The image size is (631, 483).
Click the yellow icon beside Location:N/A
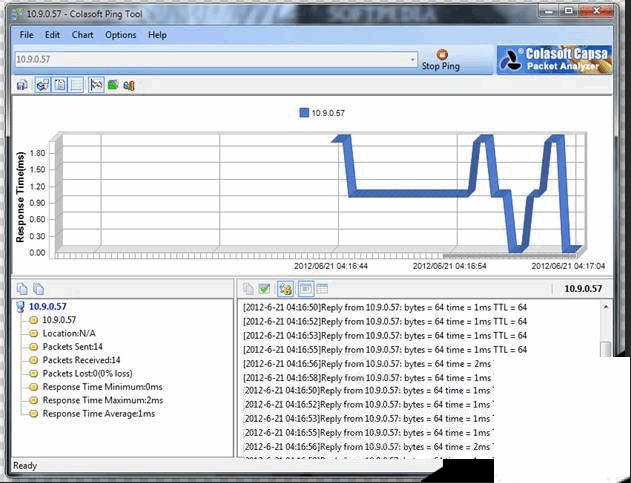pyautogui.click(x=34, y=334)
